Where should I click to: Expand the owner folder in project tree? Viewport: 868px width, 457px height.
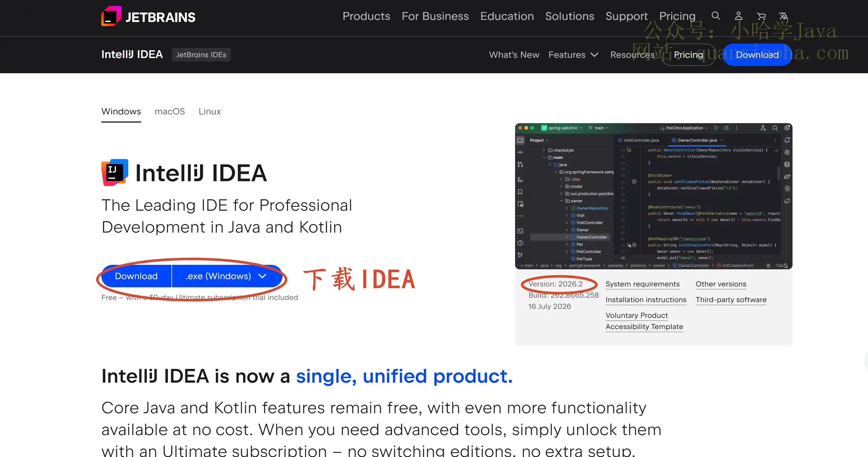[x=561, y=201]
